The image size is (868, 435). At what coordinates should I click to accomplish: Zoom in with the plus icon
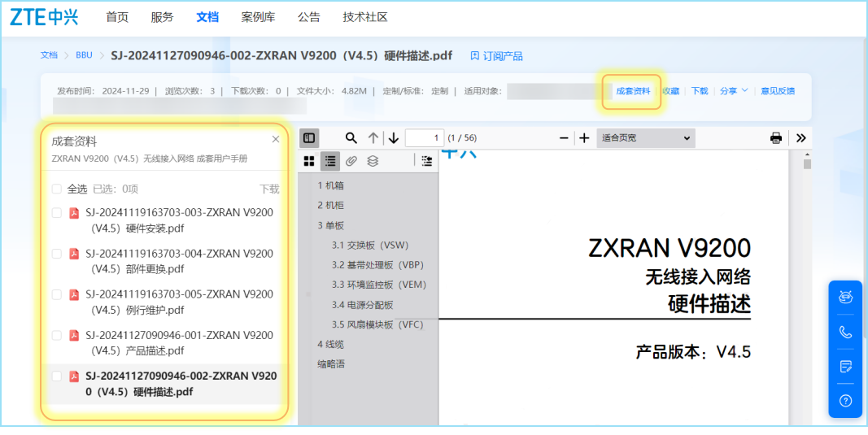584,137
